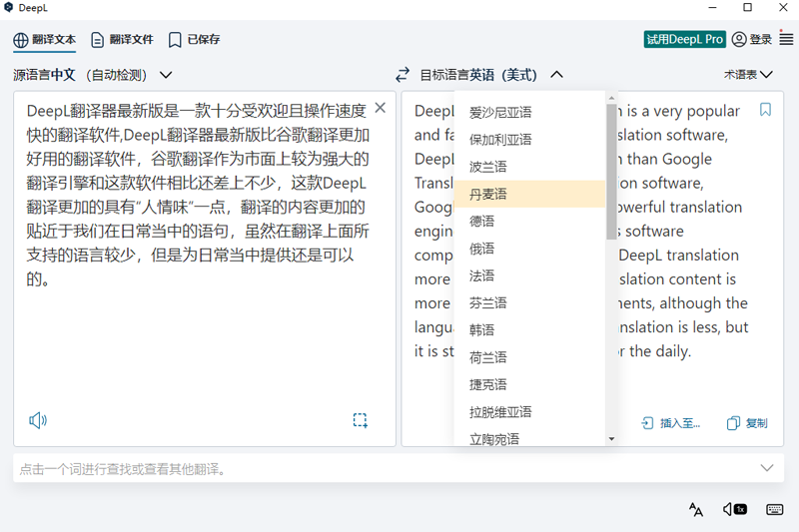Click the DeepL app logo icon
Image resolution: width=799 pixels, height=532 pixels.
click(x=9, y=8)
